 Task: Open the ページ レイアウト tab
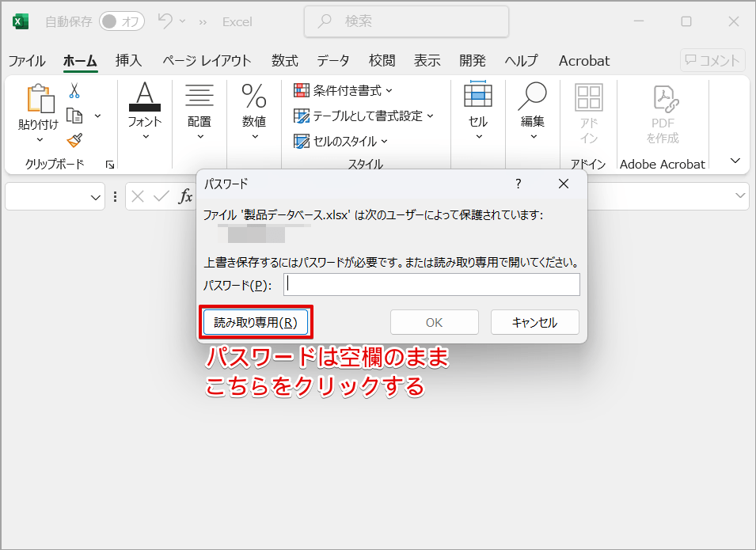coord(207,61)
